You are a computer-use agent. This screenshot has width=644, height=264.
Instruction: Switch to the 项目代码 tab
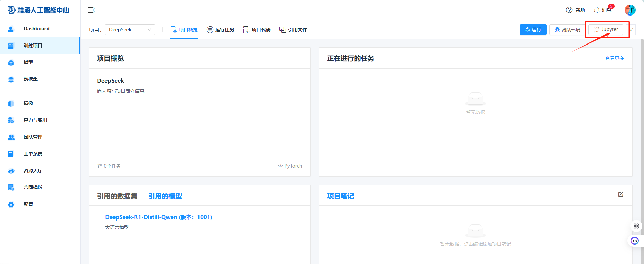[x=257, y=30]
